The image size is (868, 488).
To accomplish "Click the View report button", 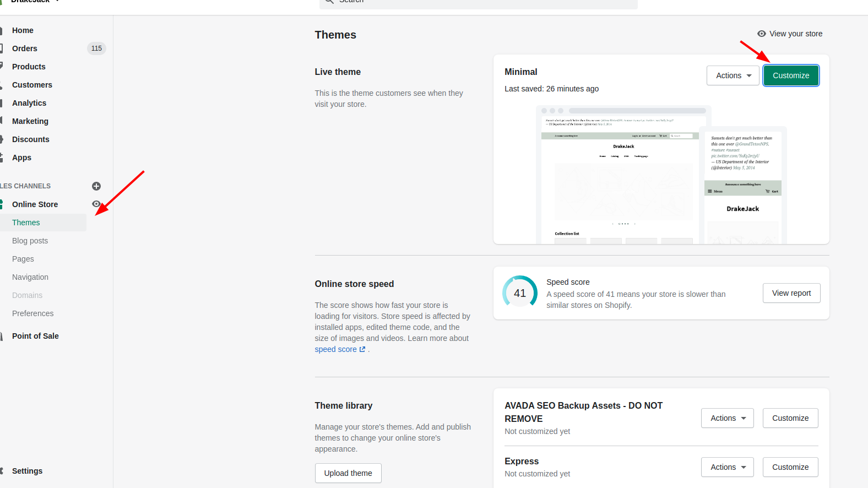I will click(x=791, y=293).
